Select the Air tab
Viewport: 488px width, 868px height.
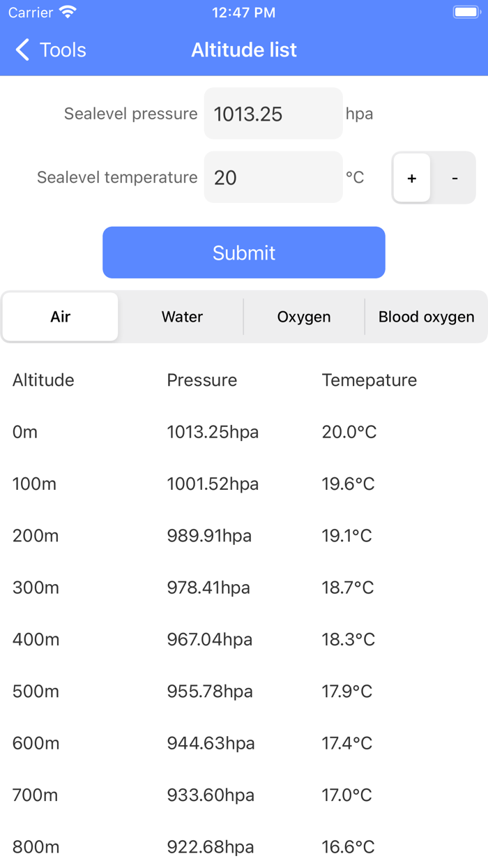(61, 317)
